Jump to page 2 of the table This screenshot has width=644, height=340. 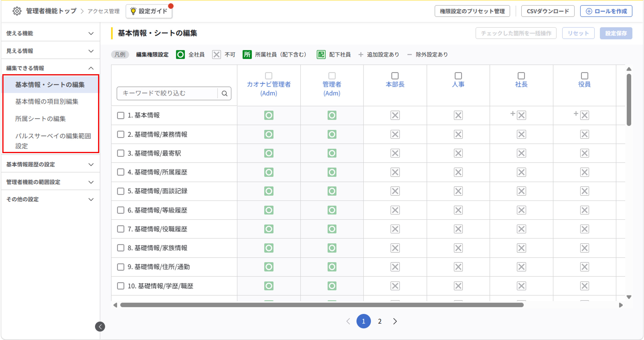click(380, 321)
